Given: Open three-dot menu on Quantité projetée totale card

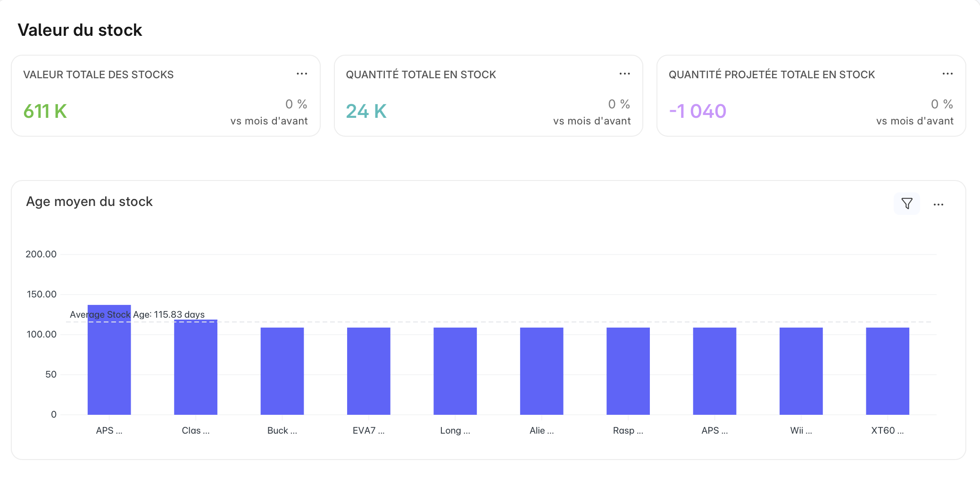Looking at the screenshot, I should 947,74.
